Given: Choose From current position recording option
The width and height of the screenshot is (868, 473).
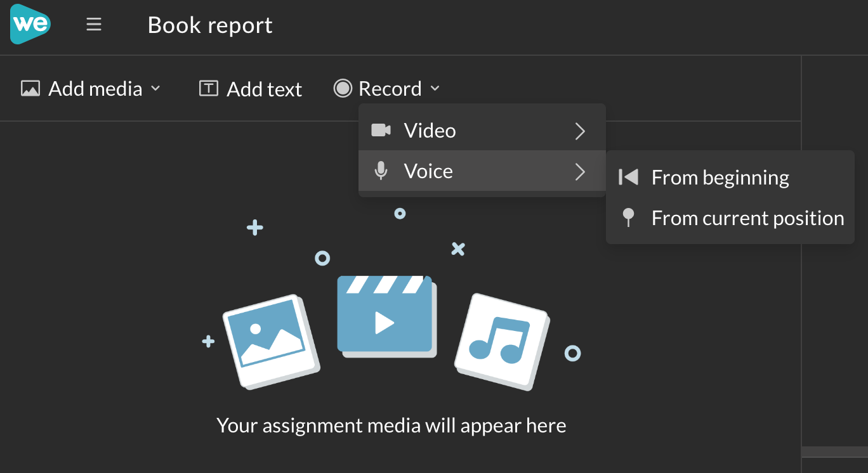Looking at the screenshot, I should [747, 218].
